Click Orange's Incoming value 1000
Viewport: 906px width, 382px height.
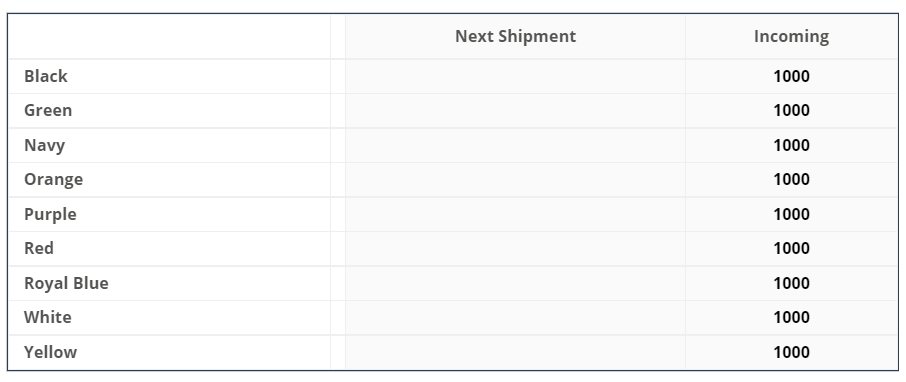coord(792,179)
